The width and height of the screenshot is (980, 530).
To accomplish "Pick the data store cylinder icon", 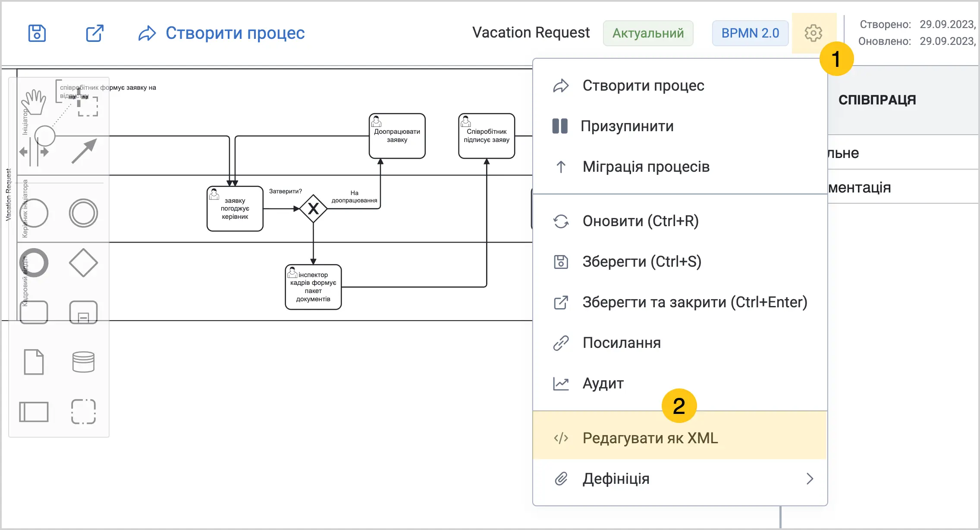I will pyautogui.click(x=84, y=362).
